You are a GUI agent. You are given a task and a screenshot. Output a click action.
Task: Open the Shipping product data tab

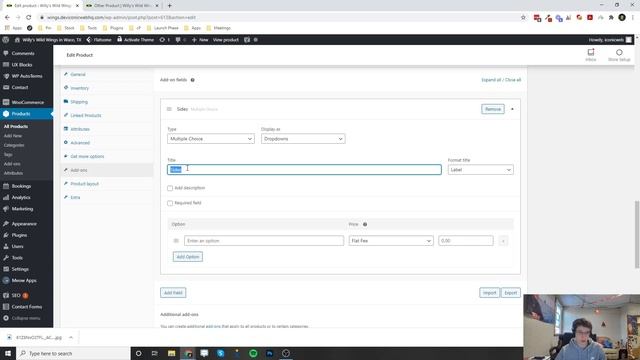[79, 102]
